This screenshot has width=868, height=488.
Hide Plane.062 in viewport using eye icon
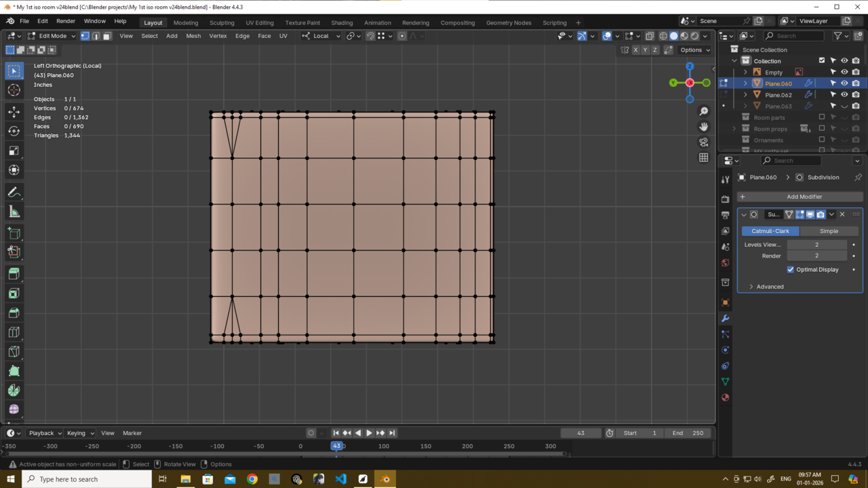pyautogui.click(x=844, y=95)
